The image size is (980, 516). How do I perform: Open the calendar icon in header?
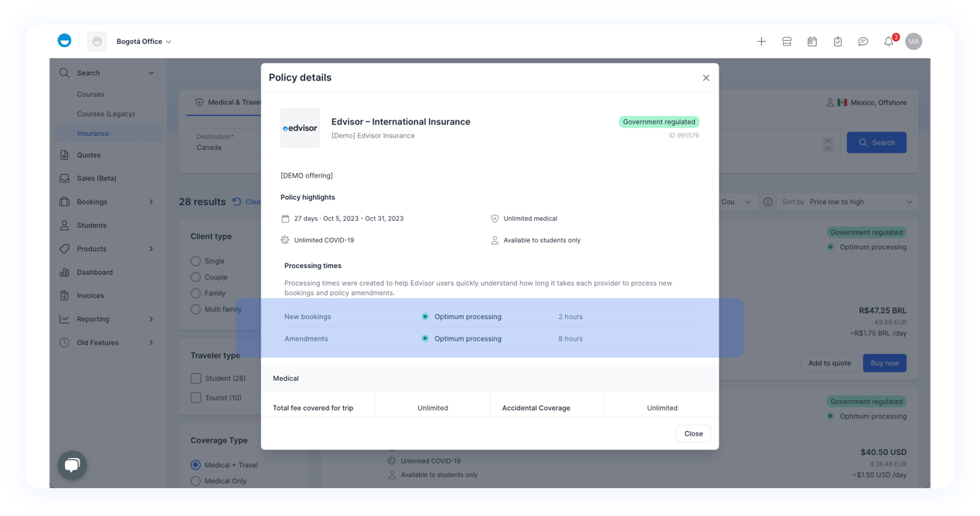[812, 42]
